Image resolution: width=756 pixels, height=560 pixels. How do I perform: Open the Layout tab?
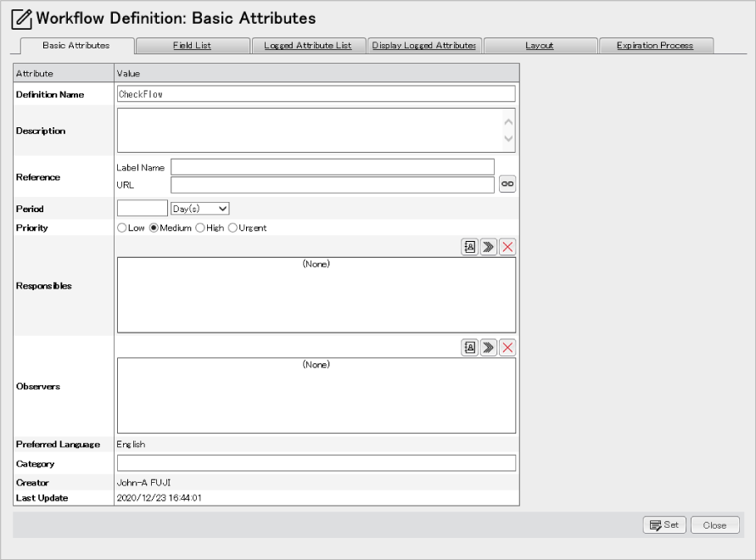click(x=539, y=46)
